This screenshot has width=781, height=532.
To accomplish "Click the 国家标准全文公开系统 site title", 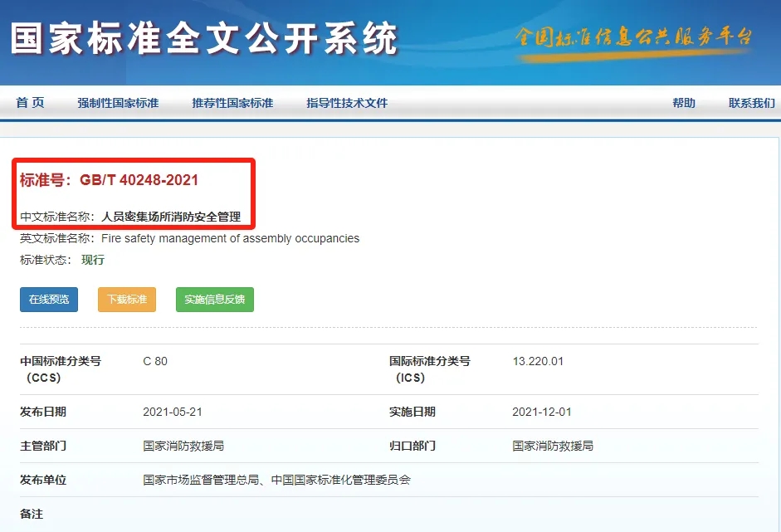I will pos(204,38).
